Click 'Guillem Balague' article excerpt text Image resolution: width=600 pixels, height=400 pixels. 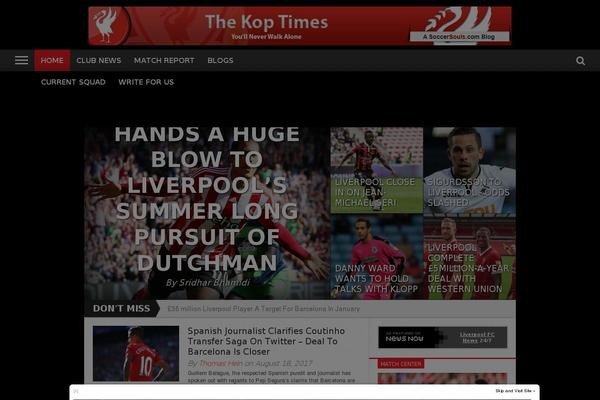pyautogui.click(x=271, y=377)
